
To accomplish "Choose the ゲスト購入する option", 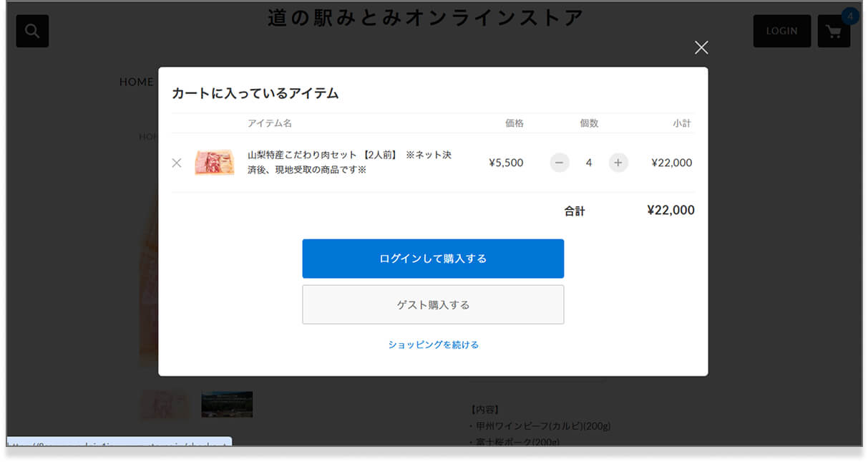I will coord(433,304).
